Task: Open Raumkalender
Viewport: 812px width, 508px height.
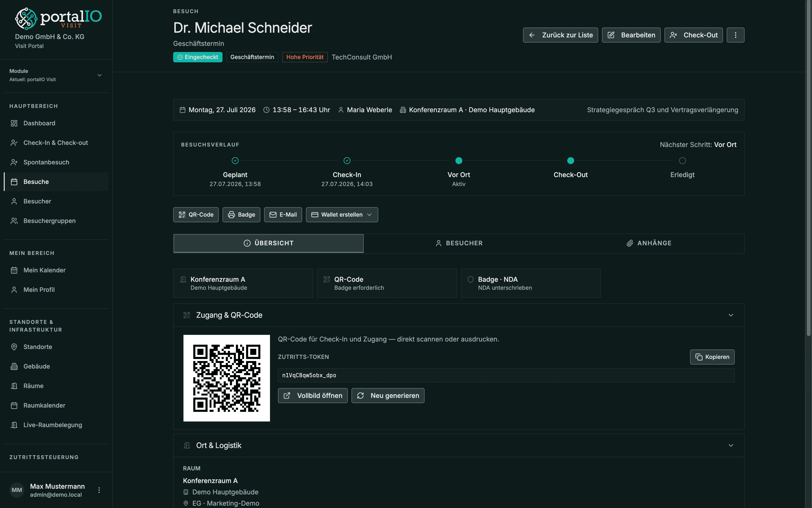Action: pyautogui.click(x=56, y=405)
